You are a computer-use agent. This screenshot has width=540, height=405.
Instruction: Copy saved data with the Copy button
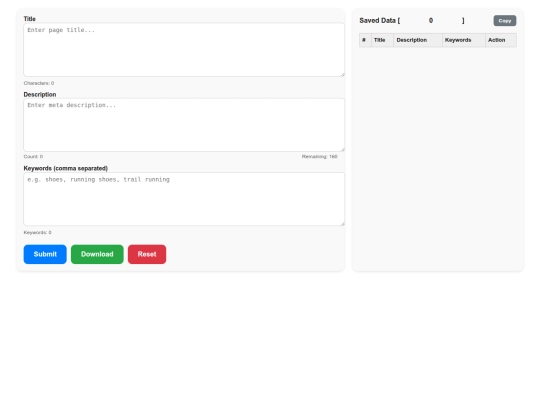[x=505, y=21]
